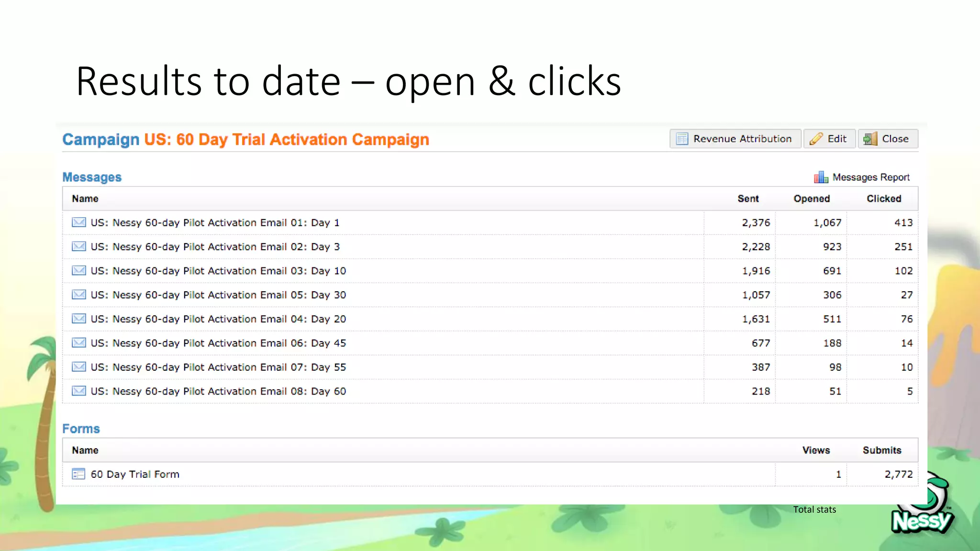Open message Email 08: Day 60
This screenshot has height=551, width=980.
click(218, 391)
